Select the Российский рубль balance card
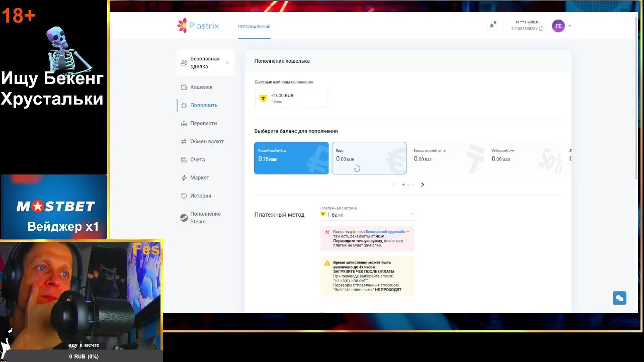Screen dimensions: 644x362 291,158
